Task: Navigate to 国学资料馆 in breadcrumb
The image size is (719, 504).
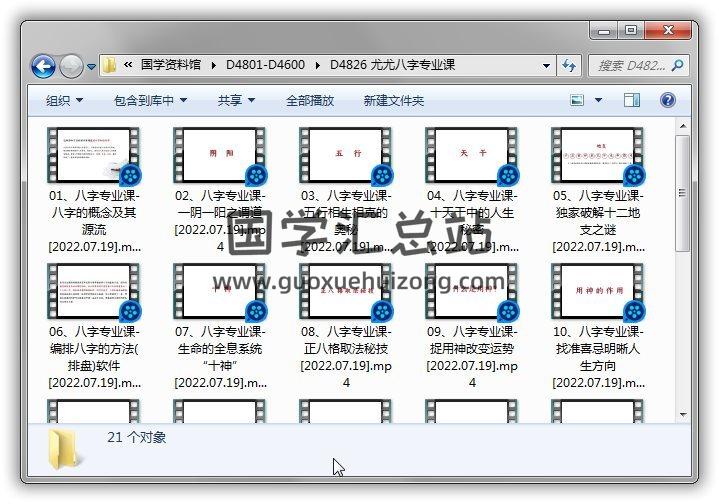Action: 171,65
